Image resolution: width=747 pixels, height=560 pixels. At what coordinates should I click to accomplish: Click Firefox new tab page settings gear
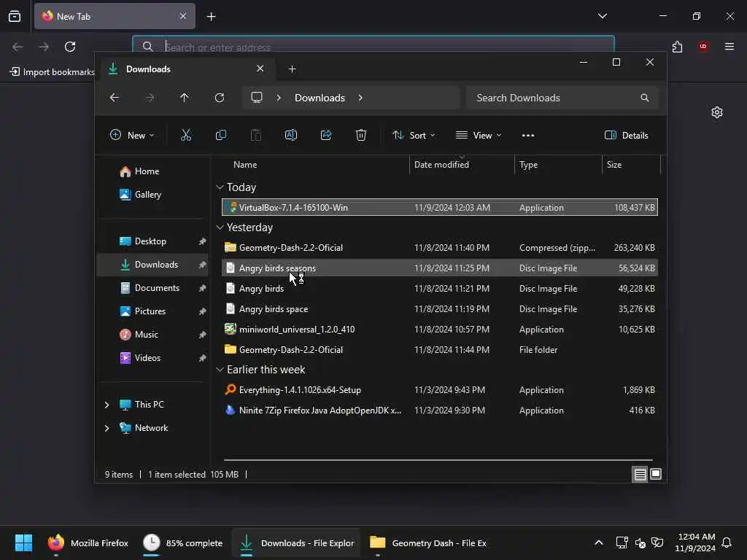(717, 112)
